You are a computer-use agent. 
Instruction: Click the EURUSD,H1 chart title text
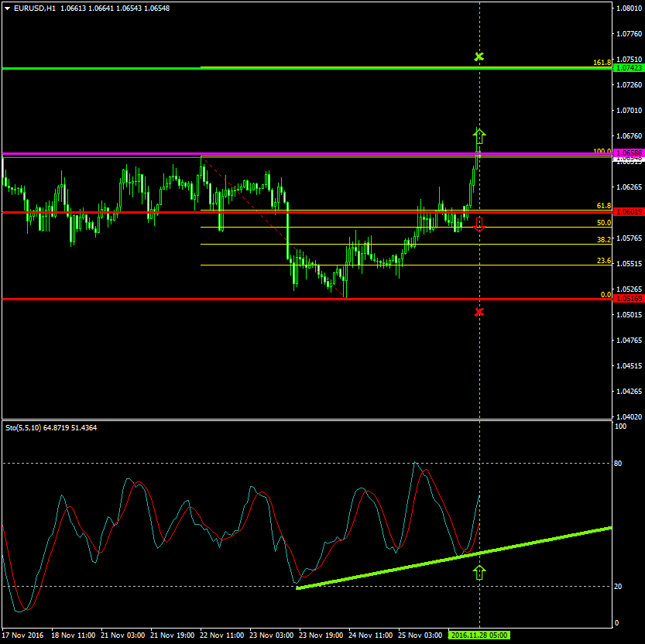point(35,8)
